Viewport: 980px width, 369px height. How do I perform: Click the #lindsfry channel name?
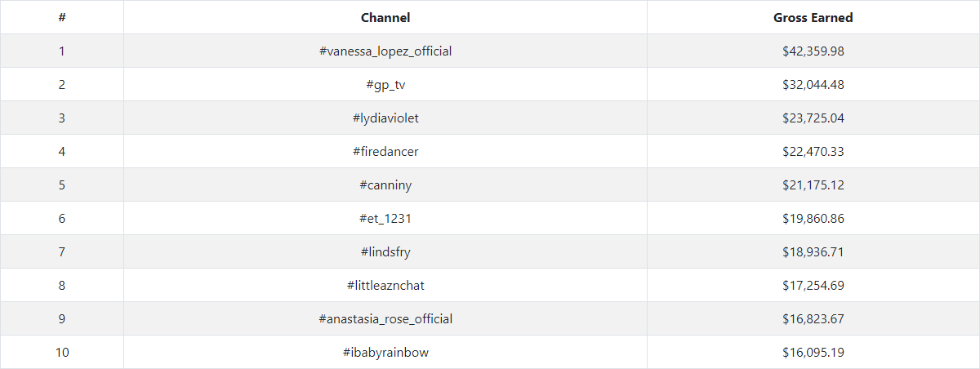pyautogui.click(x=385, y=252)
